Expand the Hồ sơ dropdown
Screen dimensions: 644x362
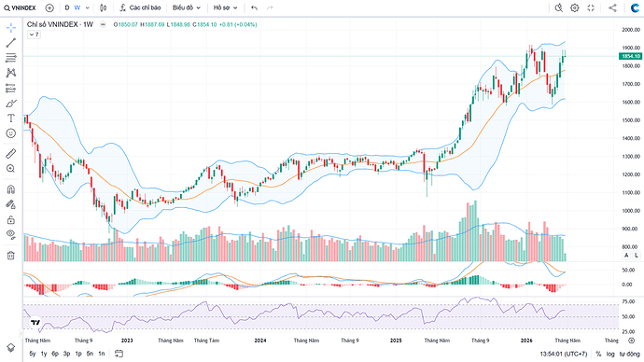(226, 7)
